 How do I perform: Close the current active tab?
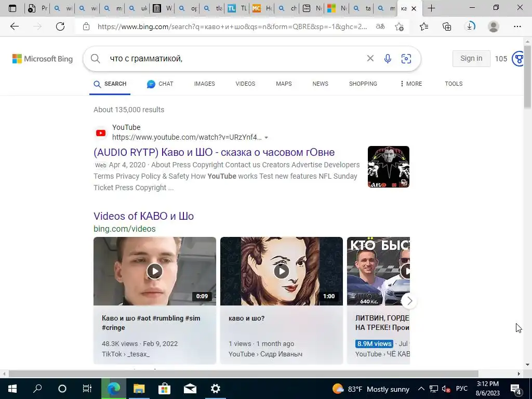(x=414, y=8)
